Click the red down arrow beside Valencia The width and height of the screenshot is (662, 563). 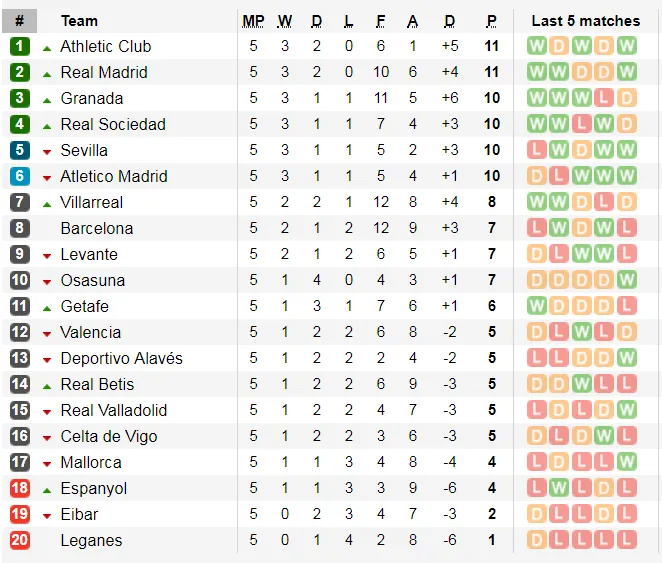pyautogui.click(x=47, y=333)
